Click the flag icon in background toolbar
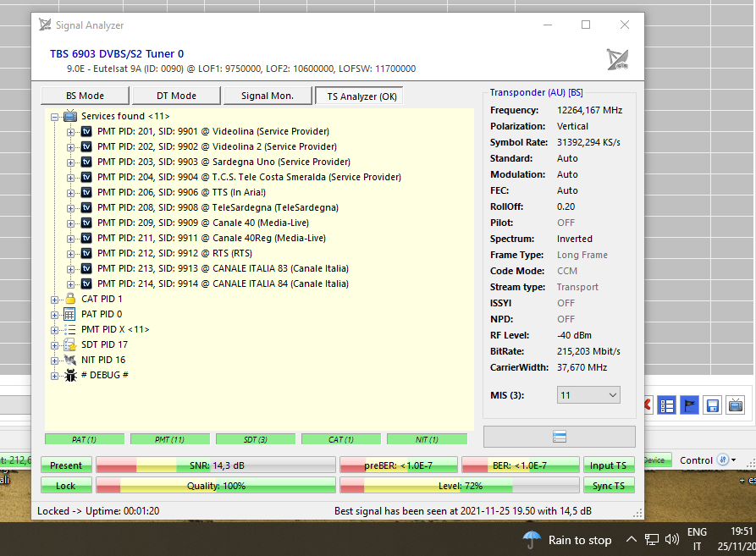Viewport: 756px width, 556px height. tap(689, 405)
